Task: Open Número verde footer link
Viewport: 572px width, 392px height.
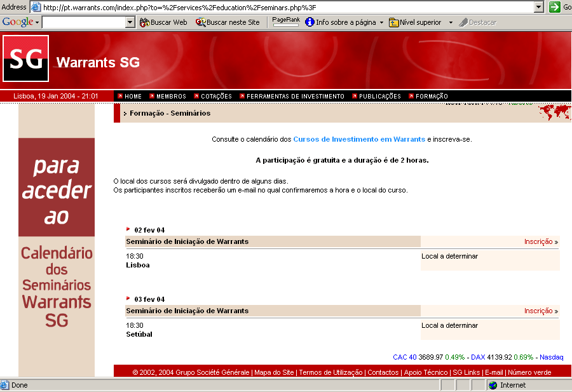Action: pyautogui.click(x=529, y=372)
